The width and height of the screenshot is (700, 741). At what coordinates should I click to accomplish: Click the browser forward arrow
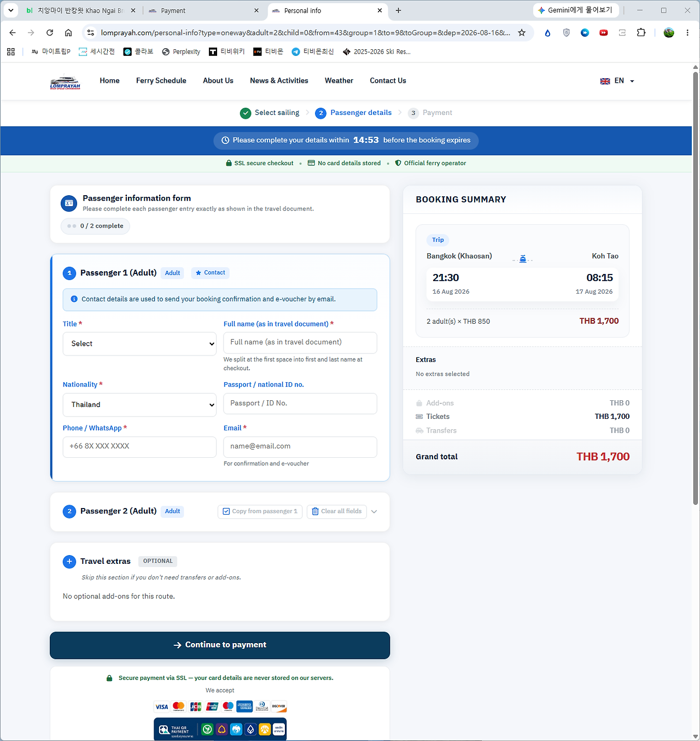pyautogui.click(x=31, y=33)
